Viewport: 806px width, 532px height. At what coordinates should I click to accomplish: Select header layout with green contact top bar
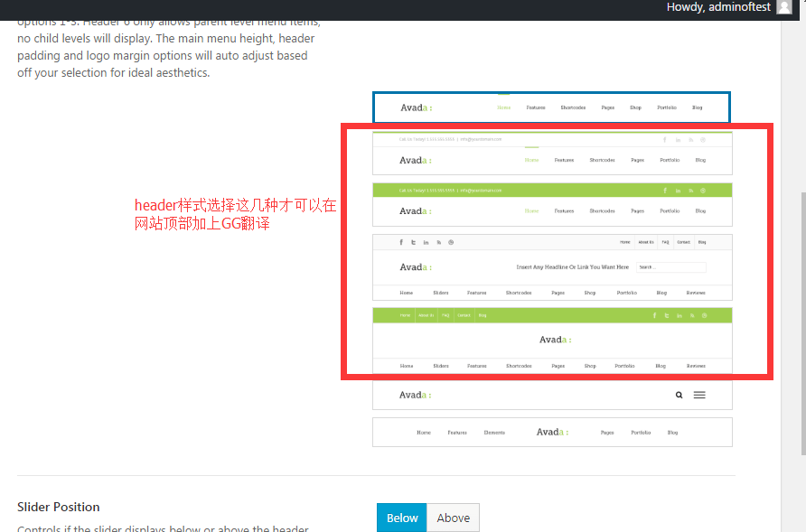click(x=552, y=204)
